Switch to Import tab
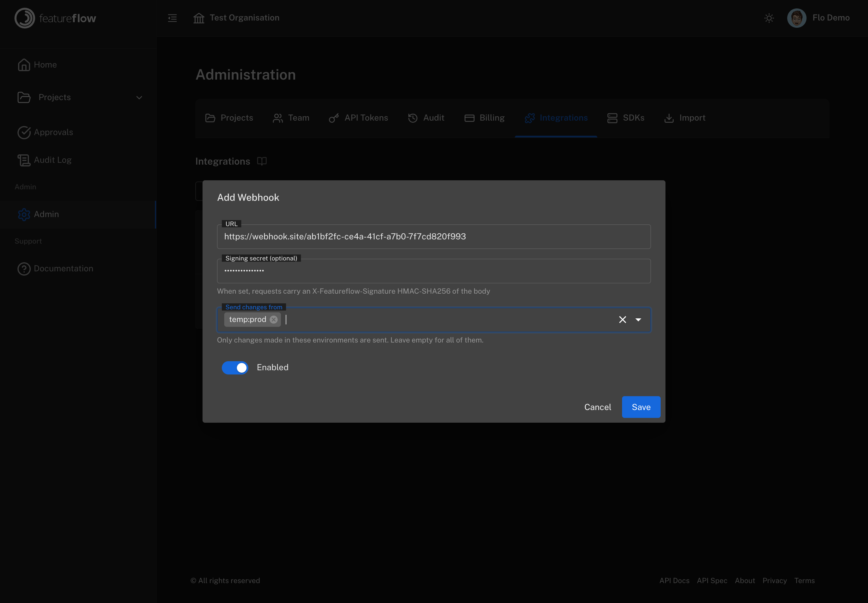868x603 pixels. point(684,118)
